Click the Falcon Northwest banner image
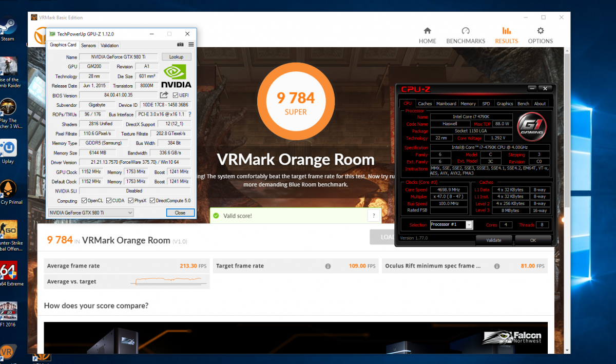Screen dimensions: 616x364 pyautogui.click(x=296, y=338)
